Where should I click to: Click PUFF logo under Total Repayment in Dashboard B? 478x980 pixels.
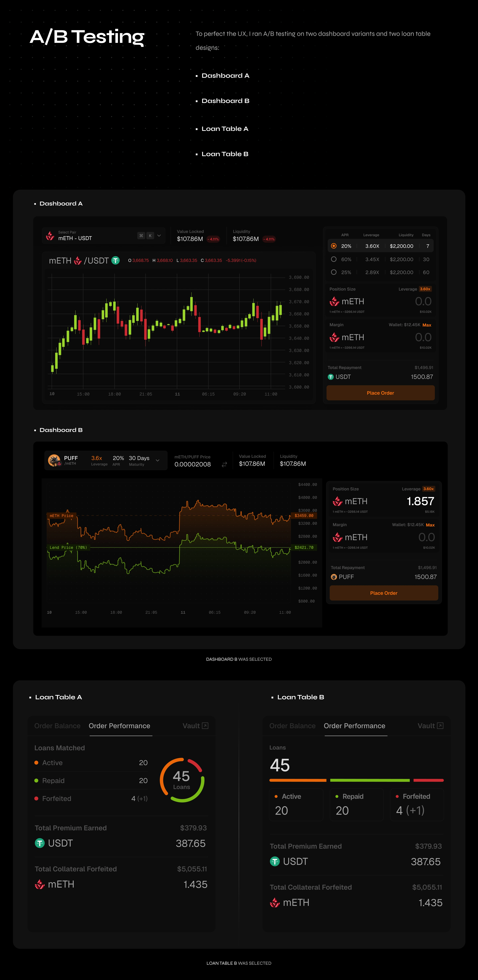point(334,577)
